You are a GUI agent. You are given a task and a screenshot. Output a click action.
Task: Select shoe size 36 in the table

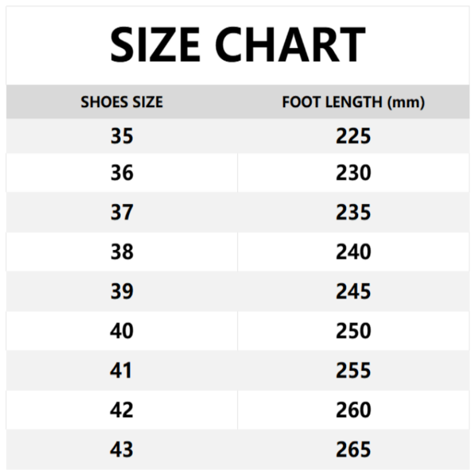pyautogui.click(x=121, y=173)
